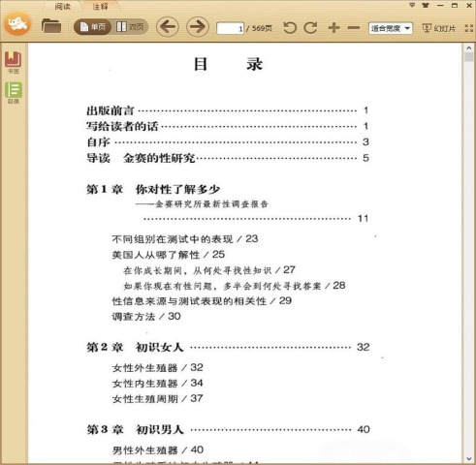Open the 注释 tab
This screenshot has height=465, width=476.
coord(100,6)
